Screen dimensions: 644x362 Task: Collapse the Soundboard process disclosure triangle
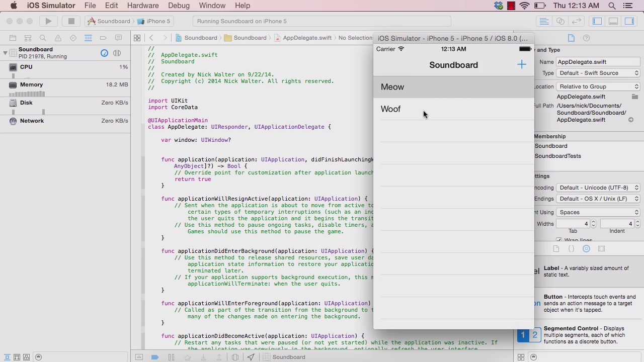click(5, 53)
